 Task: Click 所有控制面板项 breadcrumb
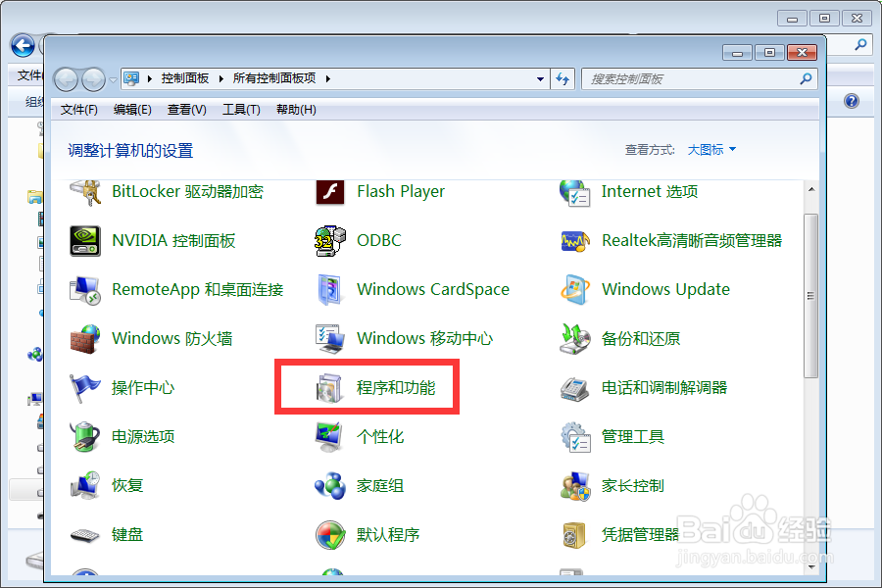coord(274,78)
